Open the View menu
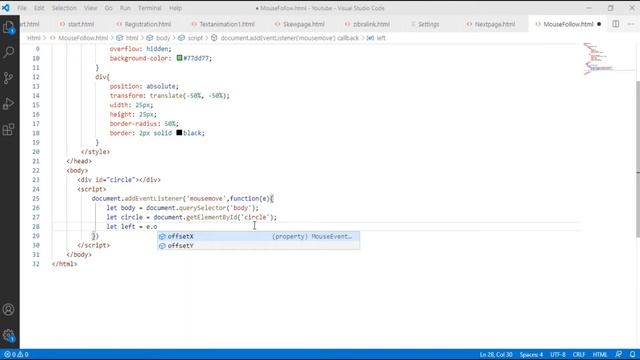 coord(91,8)
